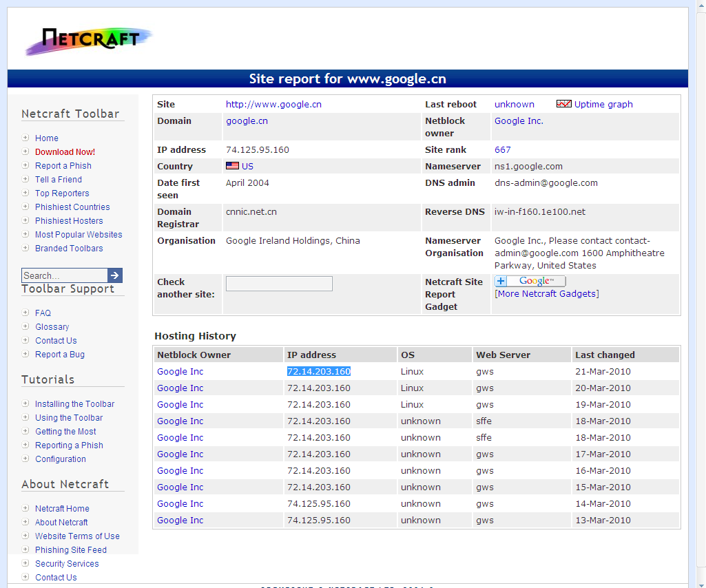Open Google Inc link in 13-Mar-2010 row
706x588 pixels.
coord(180,521)
